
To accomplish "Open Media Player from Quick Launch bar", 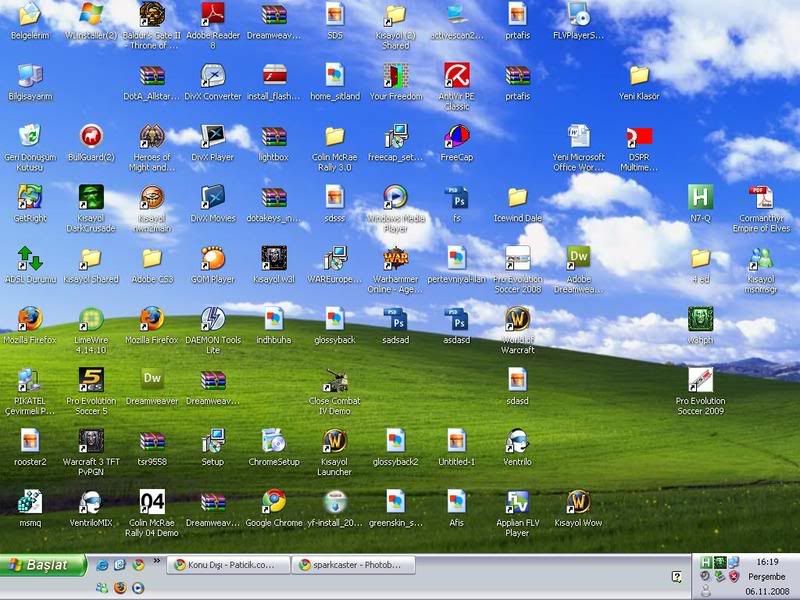I will (x=138, y=588).
